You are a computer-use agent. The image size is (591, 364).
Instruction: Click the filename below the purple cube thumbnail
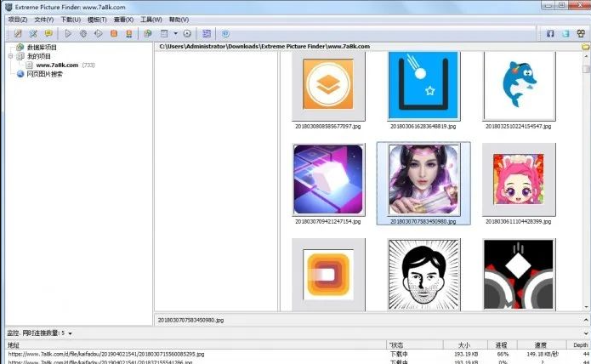[328, 222]
